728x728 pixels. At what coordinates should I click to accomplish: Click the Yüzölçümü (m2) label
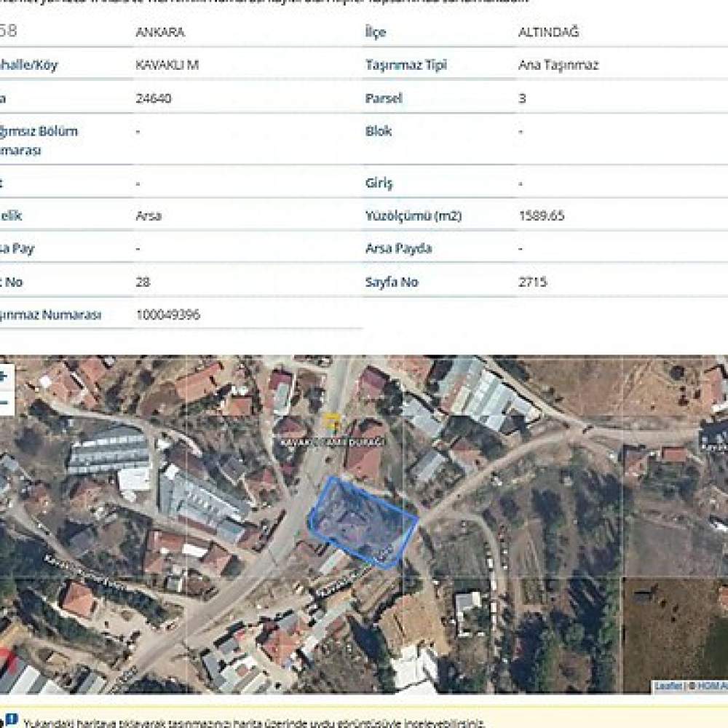coord(414,216)
